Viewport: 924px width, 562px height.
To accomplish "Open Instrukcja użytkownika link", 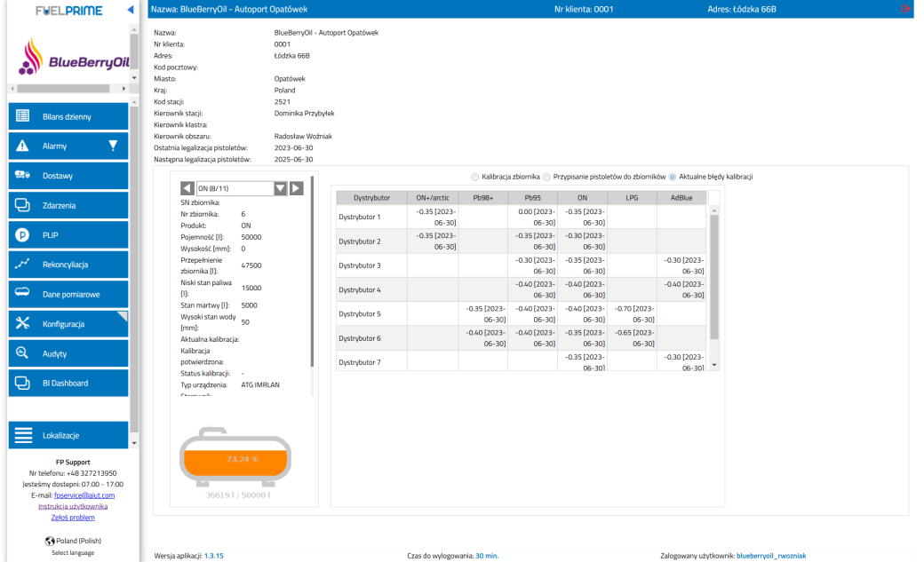I will pyautogui.click(x=73, y=506).
